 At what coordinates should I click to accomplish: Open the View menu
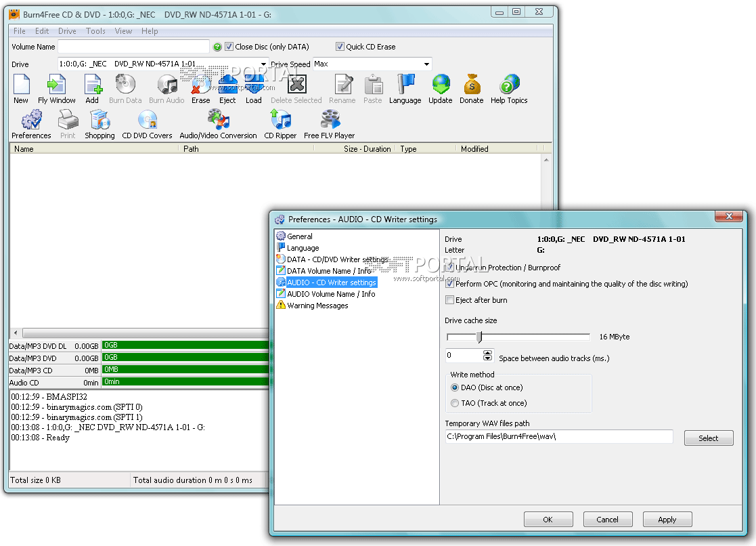point(123,31)
